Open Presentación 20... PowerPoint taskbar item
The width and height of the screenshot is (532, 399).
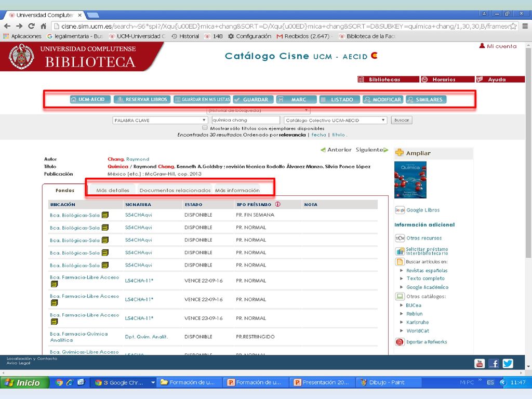[323, 383]
